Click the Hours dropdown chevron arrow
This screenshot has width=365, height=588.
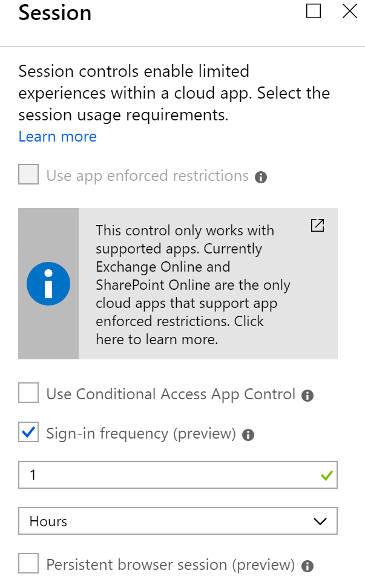point(320,521)
